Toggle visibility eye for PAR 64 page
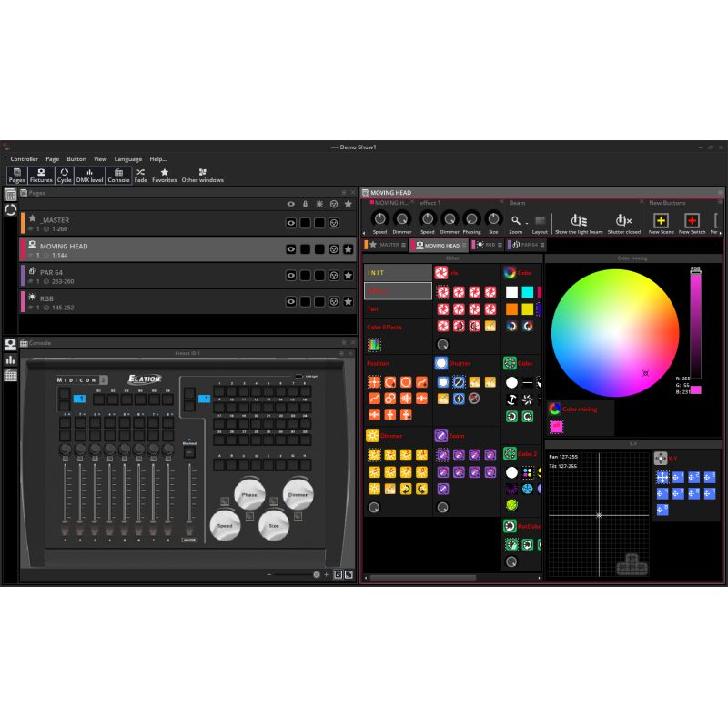728x728 pixels. click(x=291, y=275)
